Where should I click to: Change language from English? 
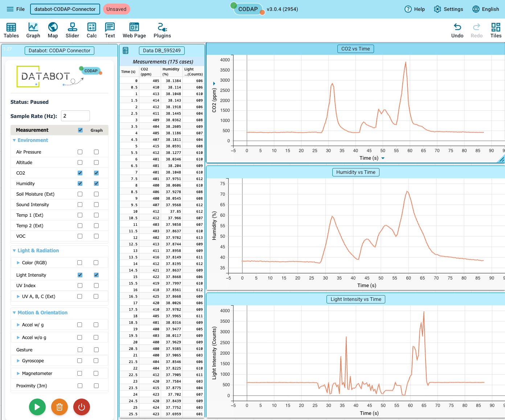coord(486,9)
